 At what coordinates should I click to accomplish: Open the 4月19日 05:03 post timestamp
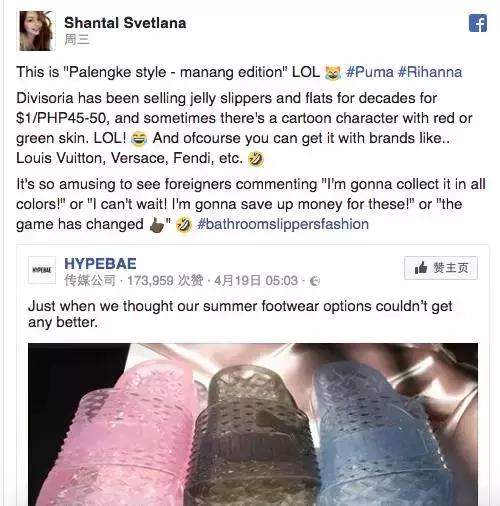tap(256, 281)
